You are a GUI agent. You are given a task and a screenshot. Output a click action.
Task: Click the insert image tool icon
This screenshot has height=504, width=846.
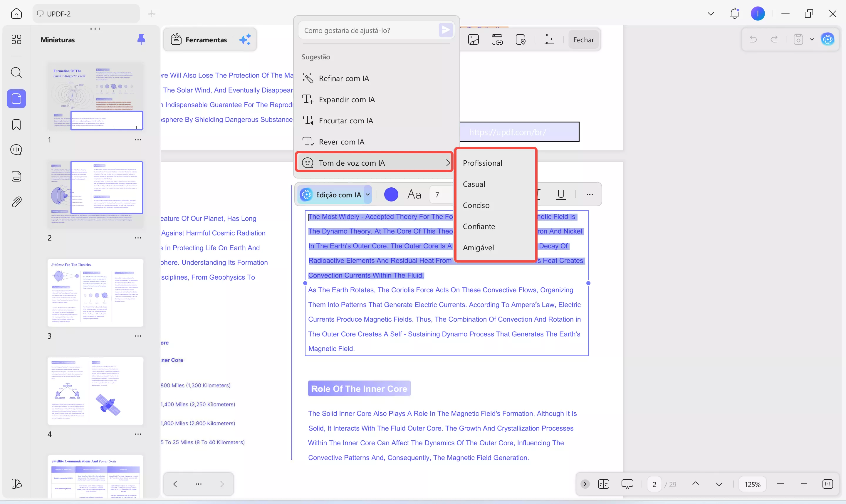[473, 40]
